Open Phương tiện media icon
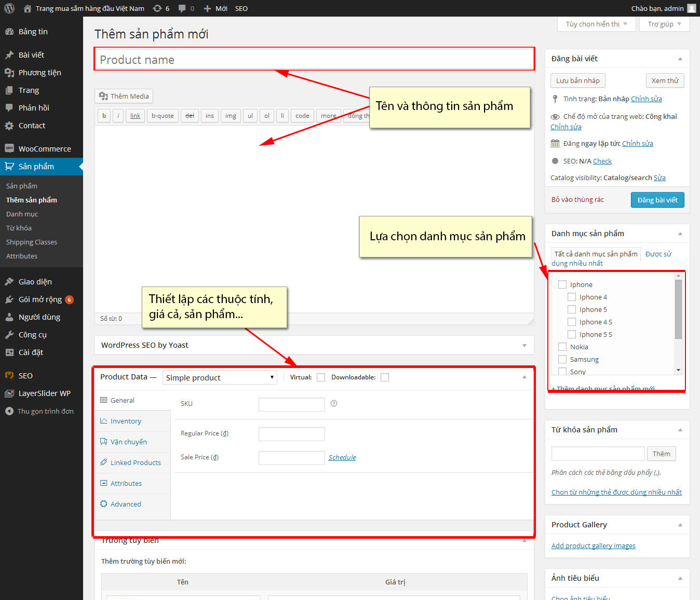 [9, 73]
